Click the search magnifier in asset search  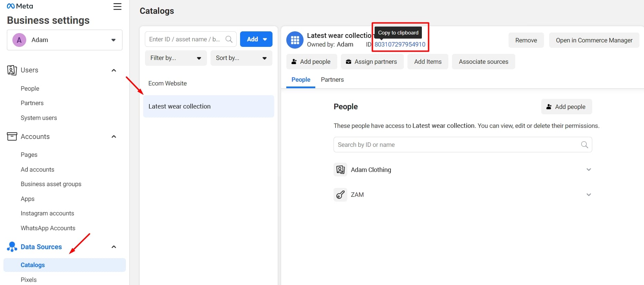tap(229, 39)
